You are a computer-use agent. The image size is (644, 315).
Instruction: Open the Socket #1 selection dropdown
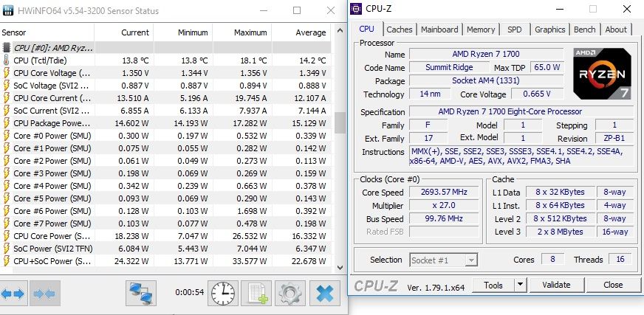tap(443, 260)
